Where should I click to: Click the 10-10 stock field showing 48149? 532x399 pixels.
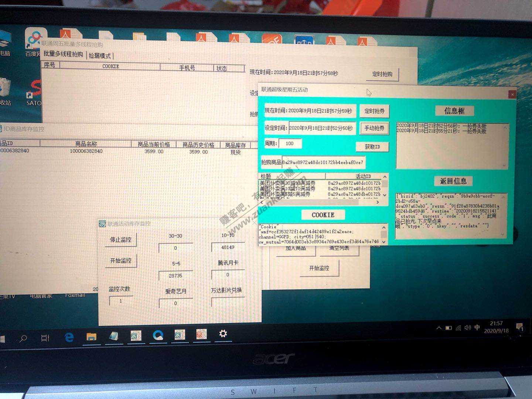(x=228, y=247)
